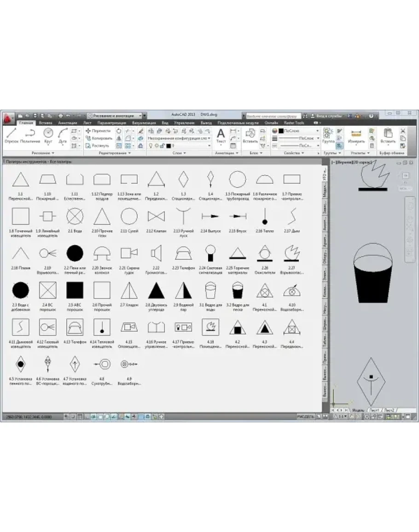Click the Перенести (move) button
The width and height of the screenshot is (419, 532).
tap(99, 131)
